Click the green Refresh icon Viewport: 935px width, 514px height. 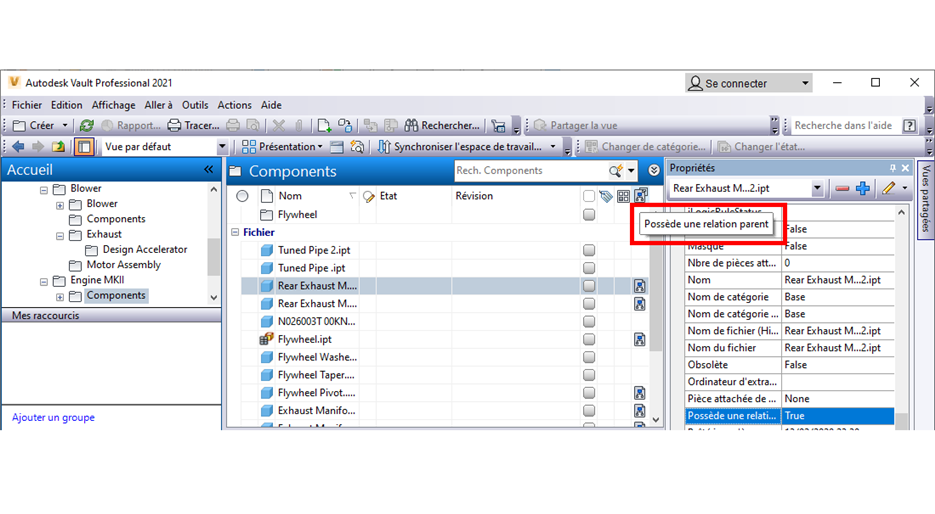(86, 125)
